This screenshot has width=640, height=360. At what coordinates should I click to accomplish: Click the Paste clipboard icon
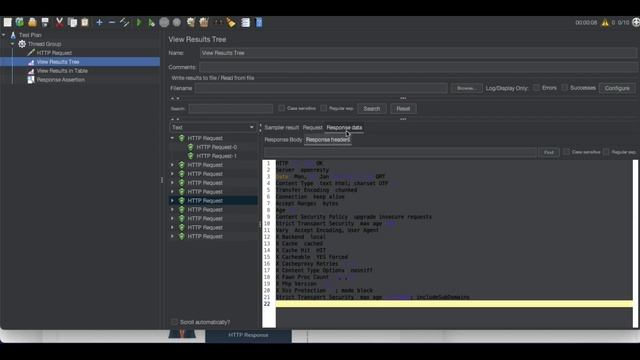tap(85, 22)
